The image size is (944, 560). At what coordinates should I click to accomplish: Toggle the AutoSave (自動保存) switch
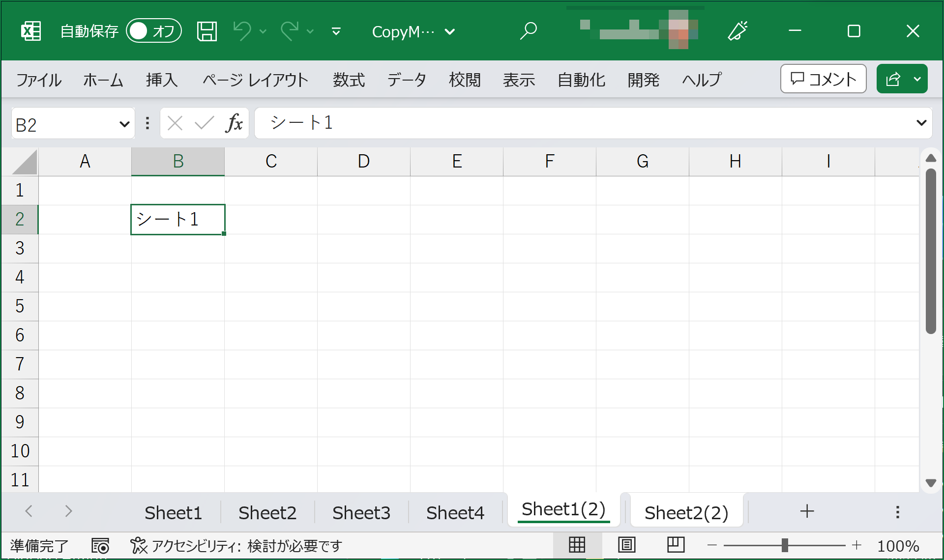[x=154, y=31]
